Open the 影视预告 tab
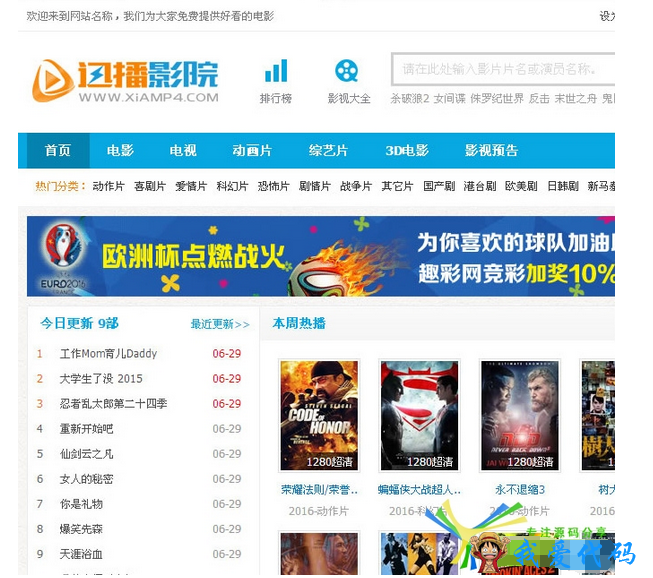 pos(491,150)
